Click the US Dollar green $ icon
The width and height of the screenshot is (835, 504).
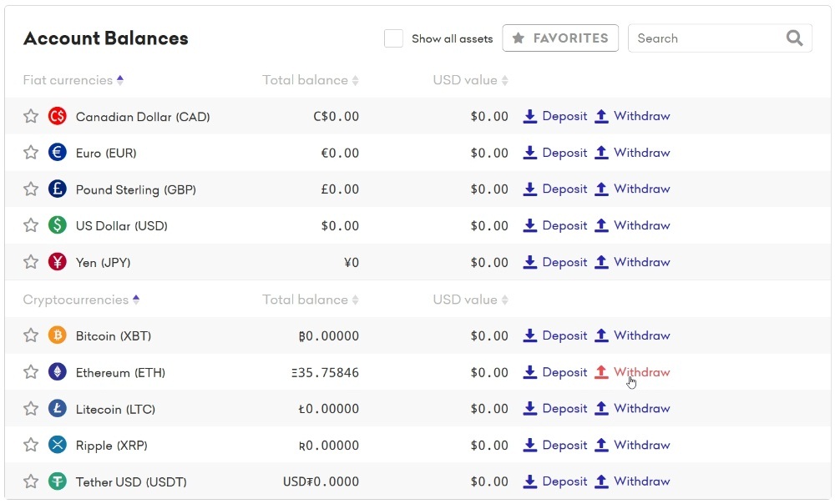[x=58, y=225]
